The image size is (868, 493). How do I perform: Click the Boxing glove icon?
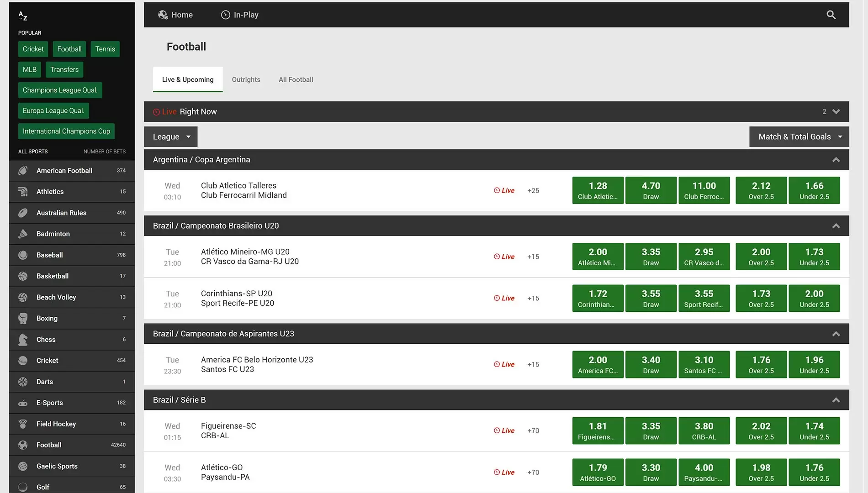23,318
